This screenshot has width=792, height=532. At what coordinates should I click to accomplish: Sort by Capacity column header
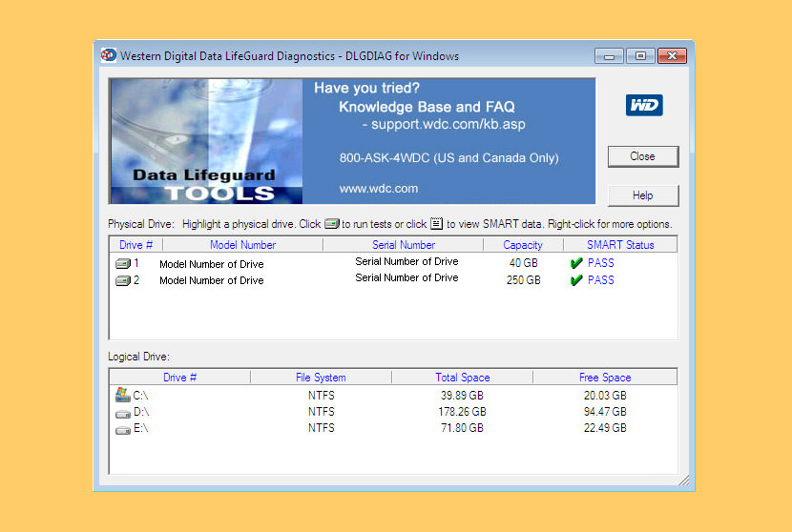coord(523,245)
